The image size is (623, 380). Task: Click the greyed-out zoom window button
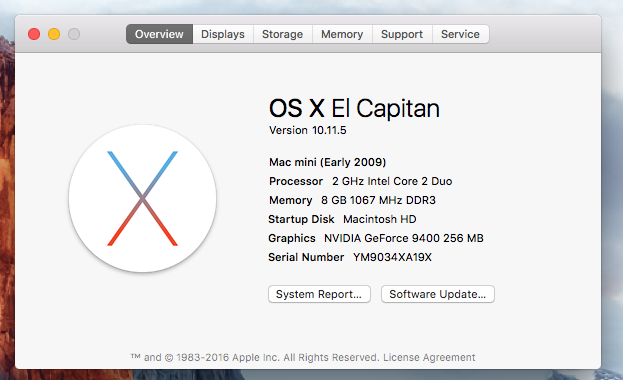click(74, 34)
